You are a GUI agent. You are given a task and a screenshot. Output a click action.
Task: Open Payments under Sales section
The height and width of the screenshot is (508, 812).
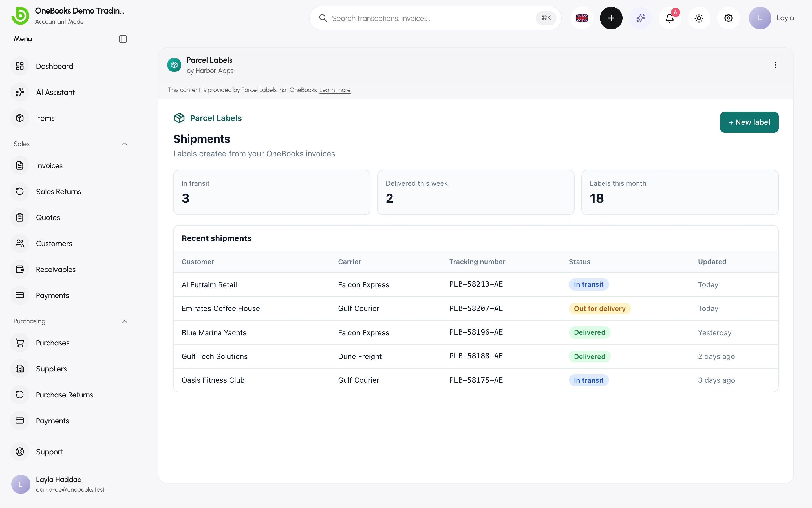coord(52,295)
